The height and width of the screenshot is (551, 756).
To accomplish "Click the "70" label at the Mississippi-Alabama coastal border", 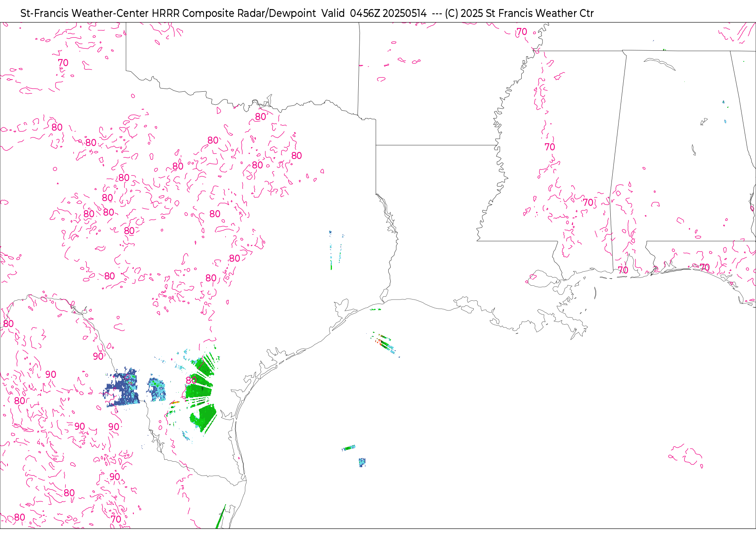I will click(x=623, y=270).
